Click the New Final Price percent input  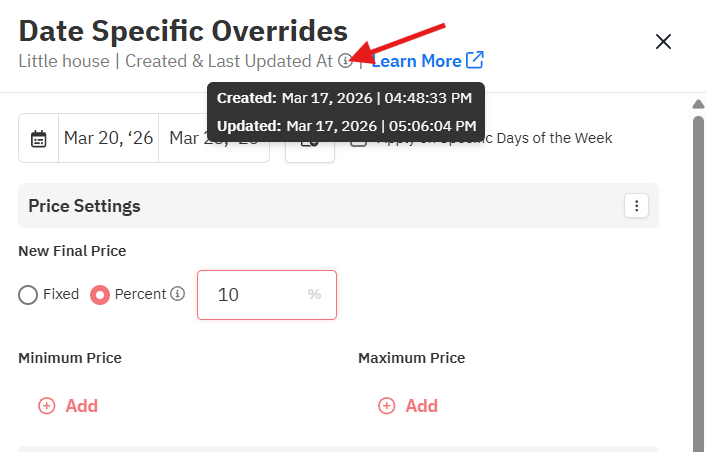(255, 295)
